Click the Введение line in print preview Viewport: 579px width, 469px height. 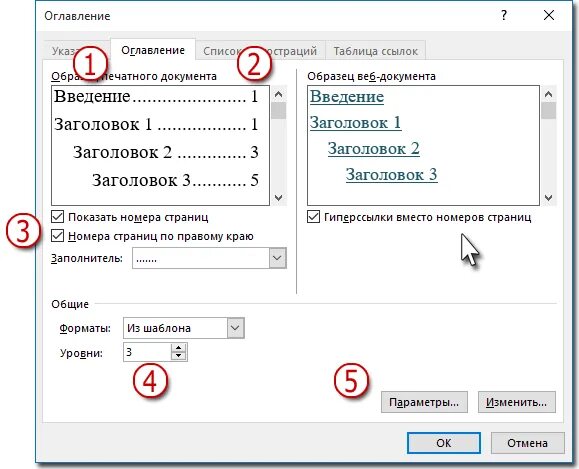pos(156,96)
